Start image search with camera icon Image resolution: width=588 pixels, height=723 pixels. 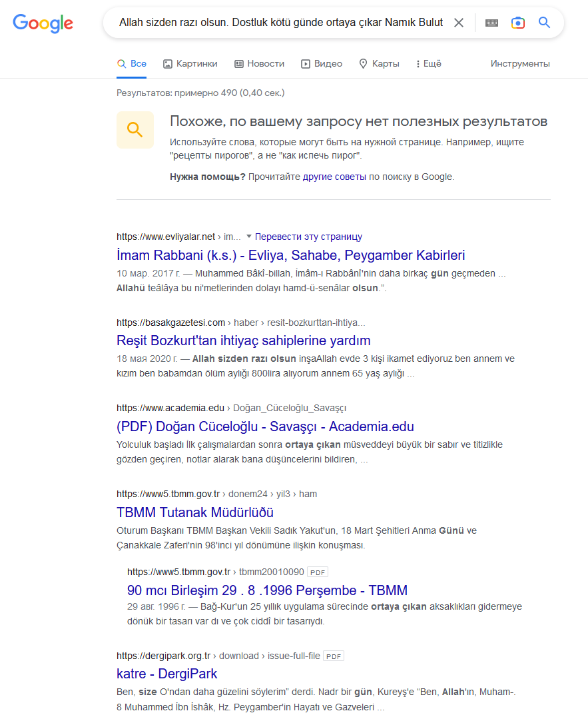(x=518, y=23)
